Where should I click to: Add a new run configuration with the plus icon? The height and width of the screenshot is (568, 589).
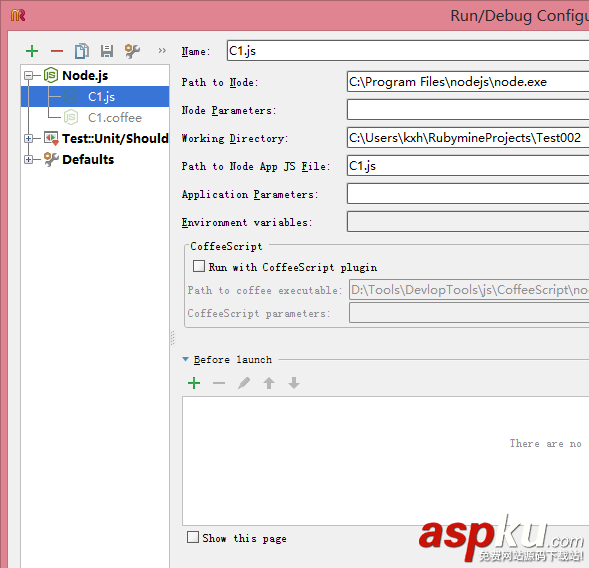click(32, 51)
